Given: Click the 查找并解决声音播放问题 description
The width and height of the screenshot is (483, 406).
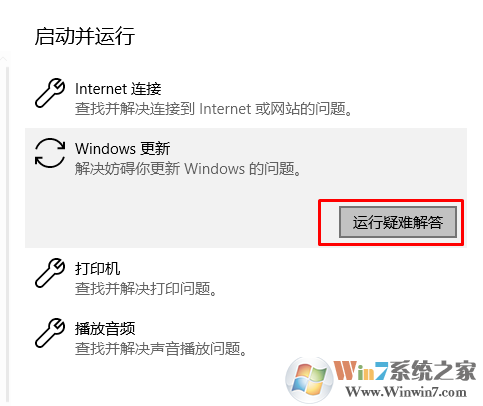Looking at the screenshot, I should pos(161,349).
